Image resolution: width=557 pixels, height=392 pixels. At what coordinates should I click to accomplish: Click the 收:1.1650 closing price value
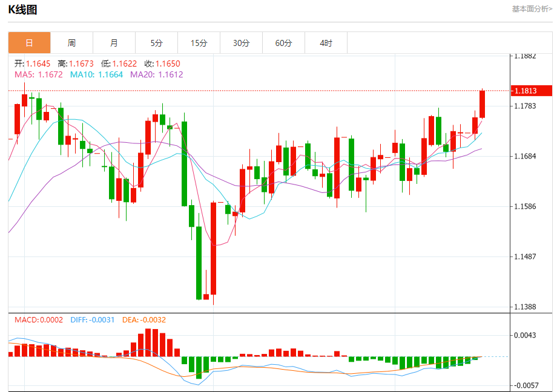point(162,64)
